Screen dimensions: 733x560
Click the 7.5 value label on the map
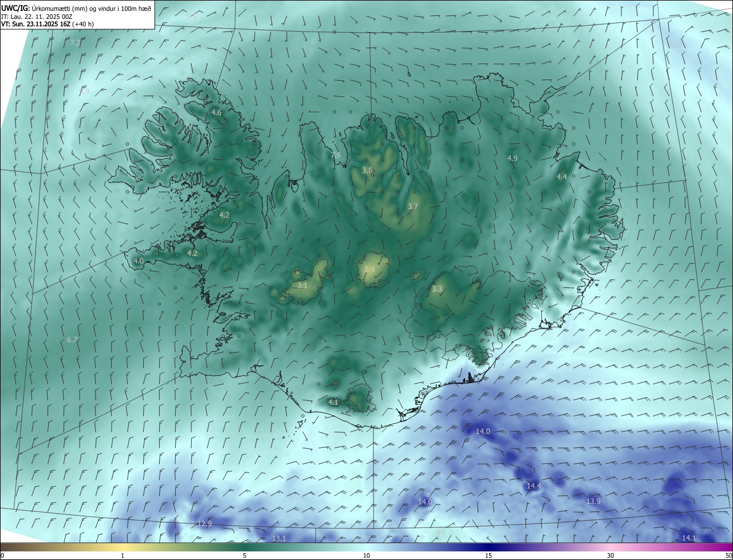point(336,155)
